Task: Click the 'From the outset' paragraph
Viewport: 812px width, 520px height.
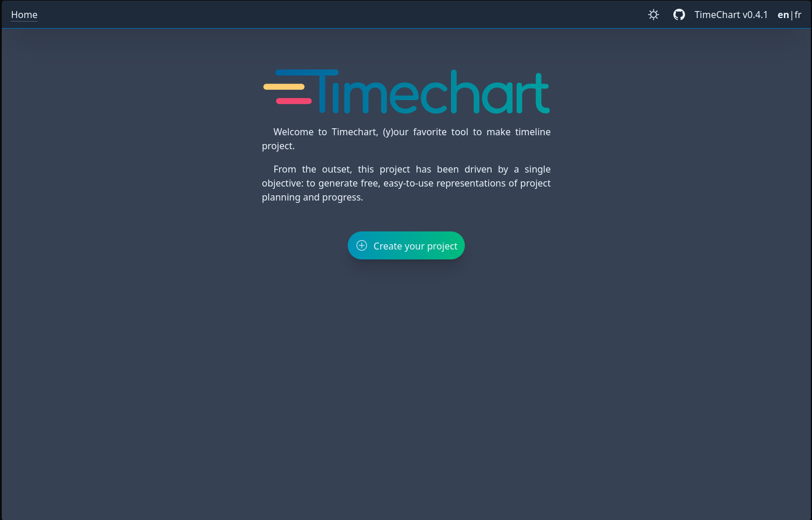Action: [406, 183]
